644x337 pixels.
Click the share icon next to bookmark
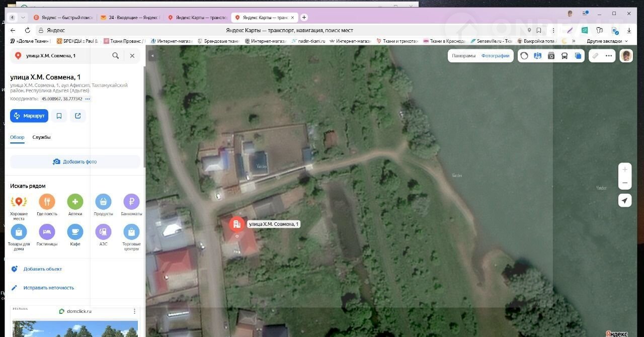78,116
